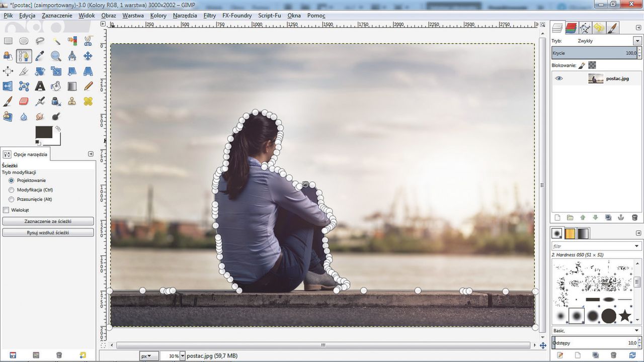Select the Blend gradient tool
This screenshot has width=644, height=362.
click(72, 86)
